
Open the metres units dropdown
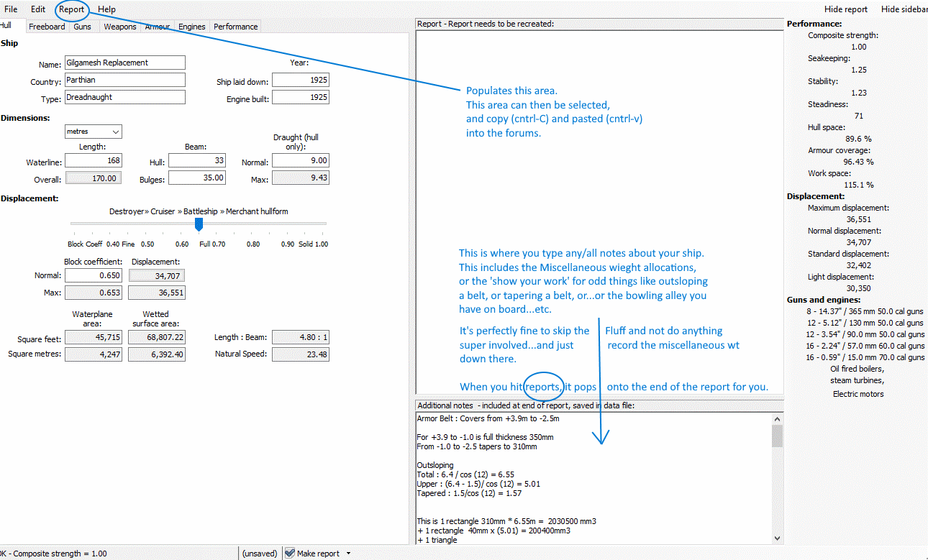pos(93,132)
